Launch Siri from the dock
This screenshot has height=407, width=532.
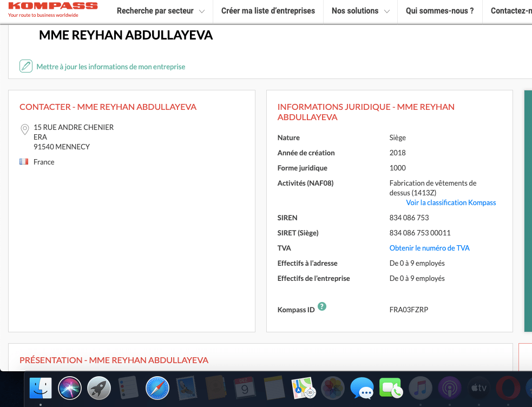pos(70,388)
